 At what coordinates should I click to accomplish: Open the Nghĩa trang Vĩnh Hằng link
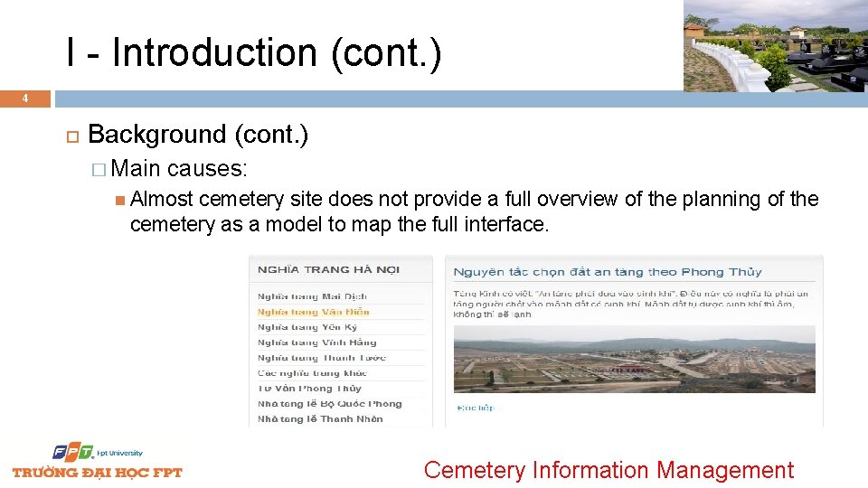(x=316, y=343)
